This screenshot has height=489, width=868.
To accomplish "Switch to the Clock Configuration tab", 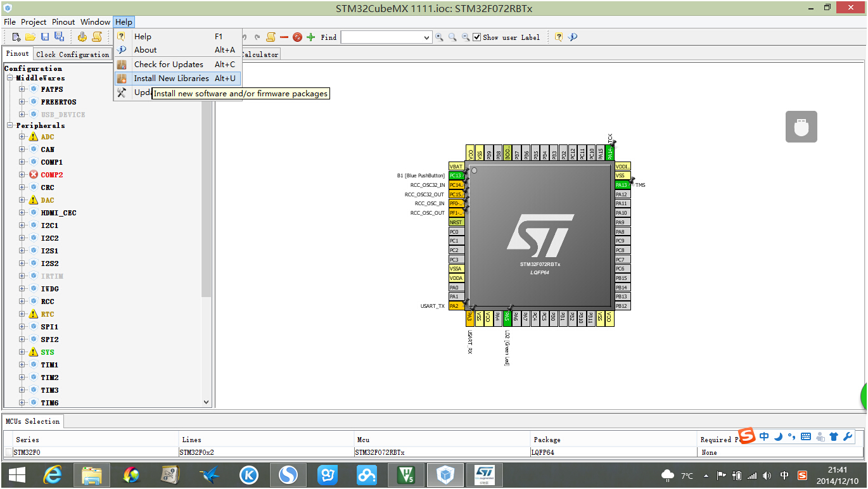I will [73, 54].
